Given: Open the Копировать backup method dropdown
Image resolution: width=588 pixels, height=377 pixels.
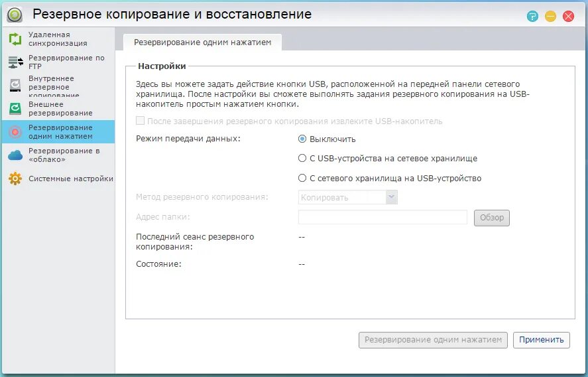Looking at the screenshot, I should coord(347,197).
